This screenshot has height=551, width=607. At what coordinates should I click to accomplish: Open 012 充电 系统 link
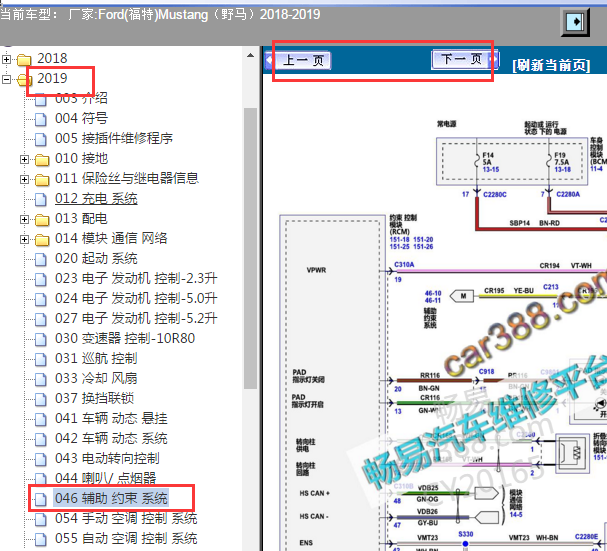coord(96,199)
